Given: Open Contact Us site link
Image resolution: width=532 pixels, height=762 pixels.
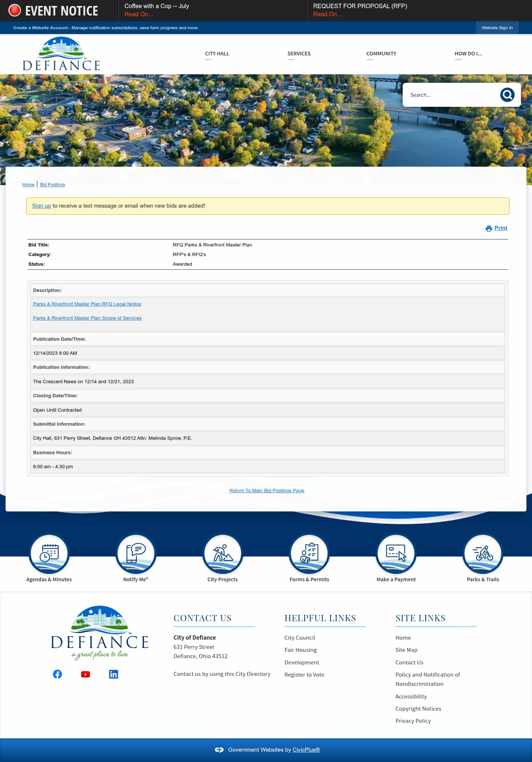Looking at the screenshot, I should pyautogui.click(x=409, y=663).
